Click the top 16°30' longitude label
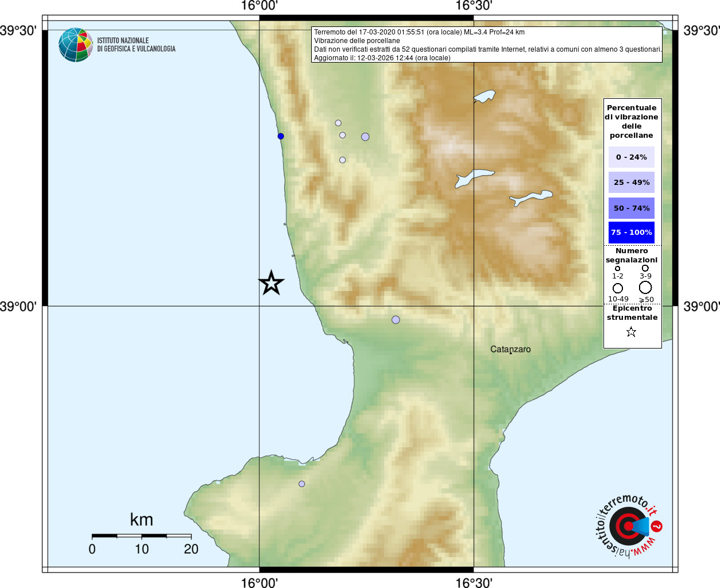Image resolution: width=720 pixels, height=588 pixels. pos(474,6)
